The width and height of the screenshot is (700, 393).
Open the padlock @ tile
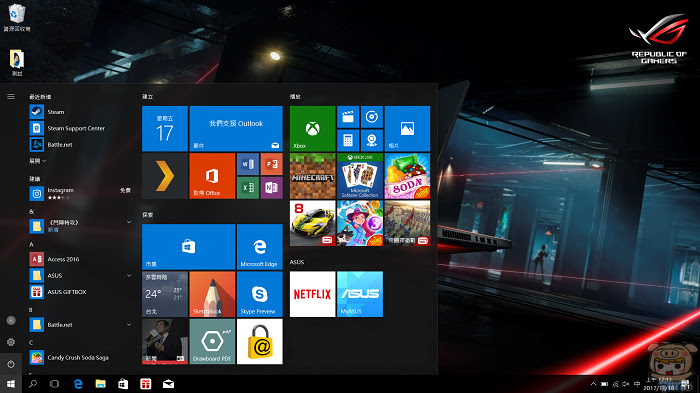point(260,342)
